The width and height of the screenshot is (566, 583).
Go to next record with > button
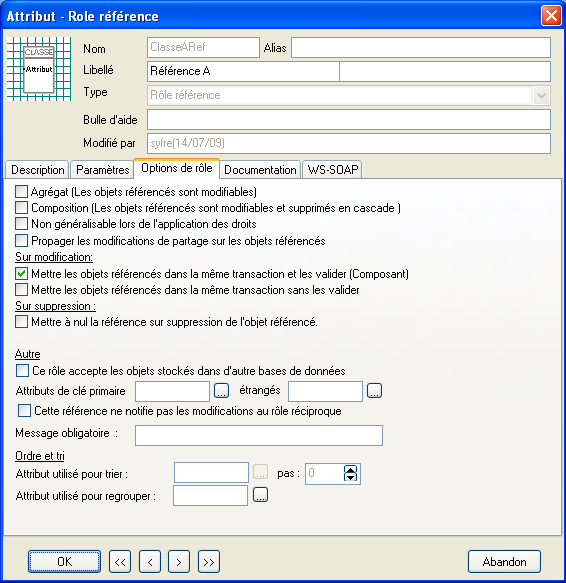179,561
